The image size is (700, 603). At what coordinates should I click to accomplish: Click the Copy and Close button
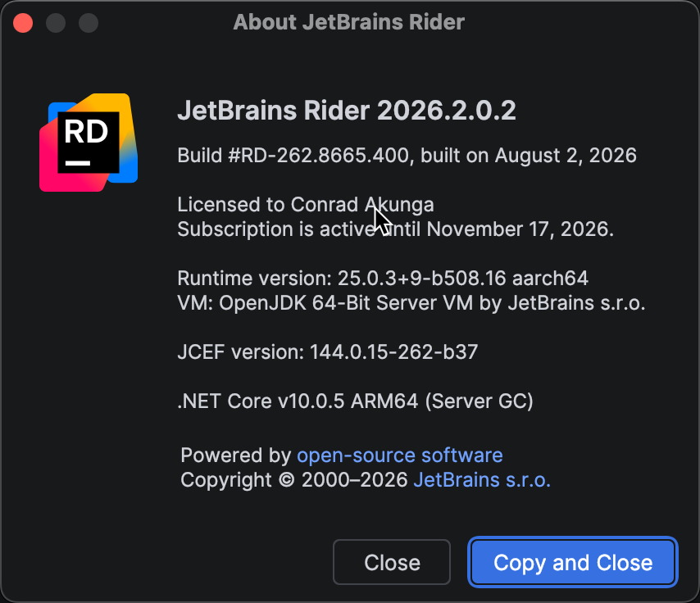pyautogui.click(x=573, y=562)
